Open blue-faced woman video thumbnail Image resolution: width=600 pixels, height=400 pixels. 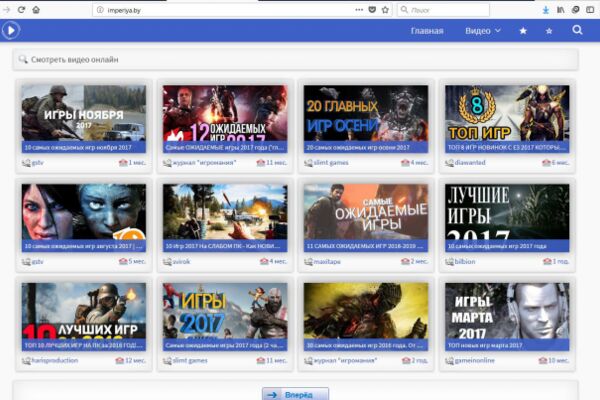coord(84,212)
